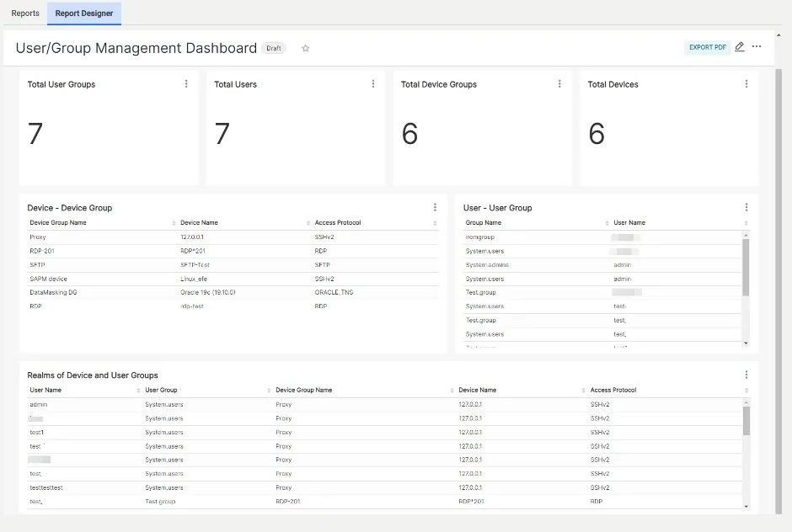Sort the User - User Group table by Group Name

[x=607, y=223]
